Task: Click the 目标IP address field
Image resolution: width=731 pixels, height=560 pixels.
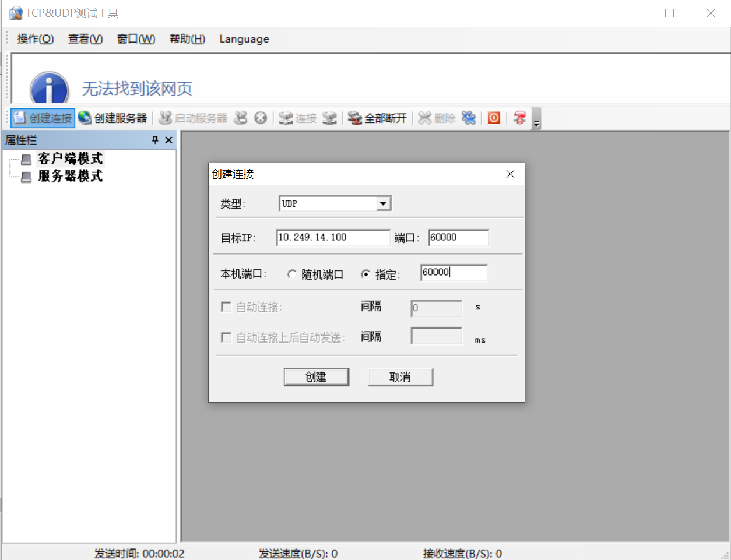Action: pos(333,237)
